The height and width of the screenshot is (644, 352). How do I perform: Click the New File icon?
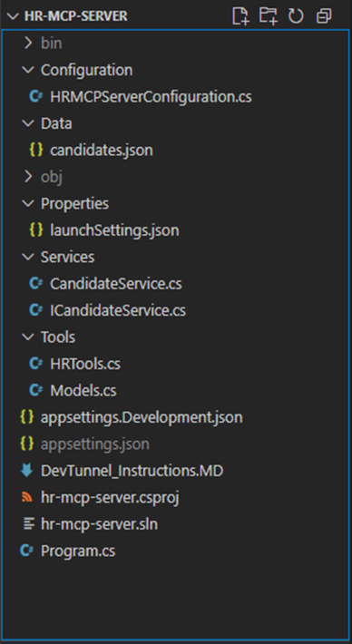coord(240,16)
